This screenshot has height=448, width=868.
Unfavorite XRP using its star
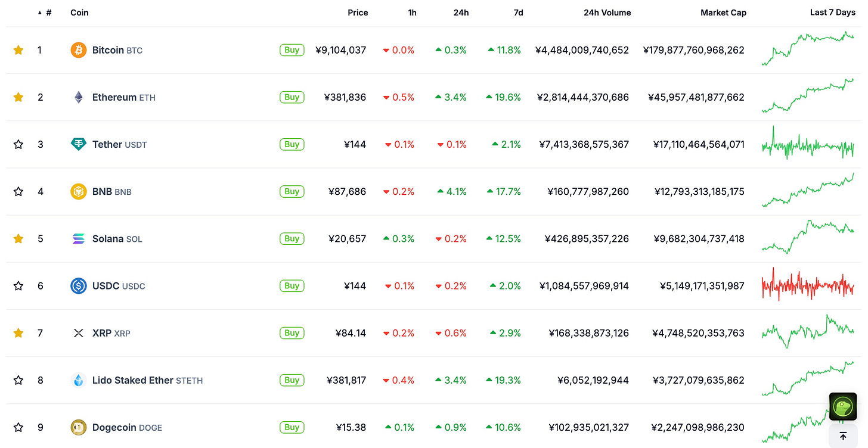point(18,332)
